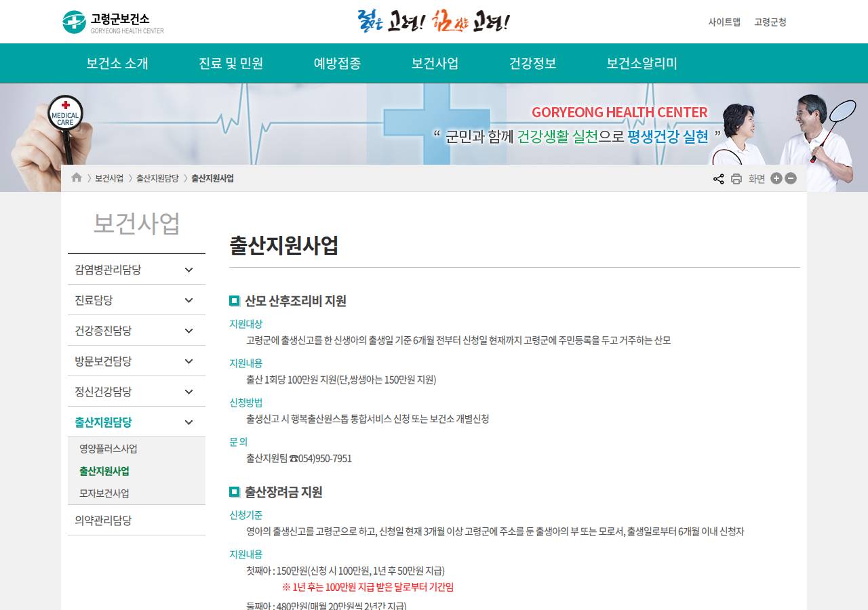Open the 건강정보 menu
868x610 pixels.
click(532, 63)
